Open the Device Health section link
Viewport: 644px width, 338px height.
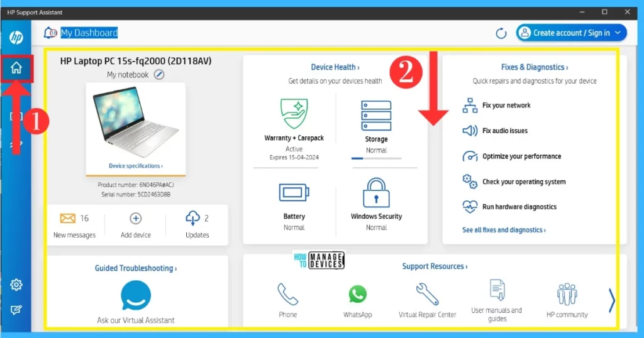coord(335,67)
